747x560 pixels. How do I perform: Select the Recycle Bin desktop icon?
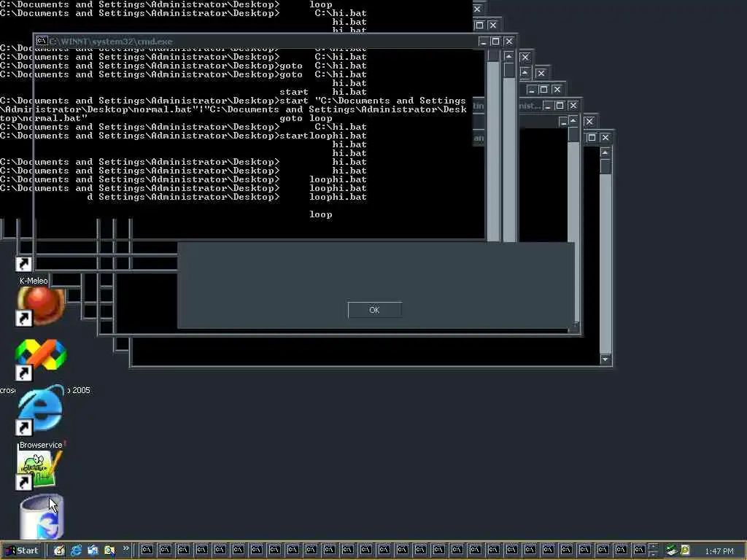[42, 517]
